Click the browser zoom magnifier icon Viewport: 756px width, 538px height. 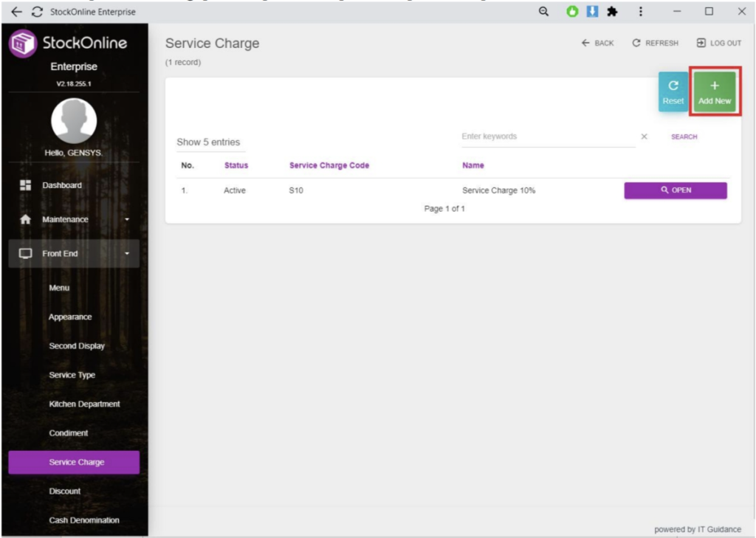coord(543,11)
